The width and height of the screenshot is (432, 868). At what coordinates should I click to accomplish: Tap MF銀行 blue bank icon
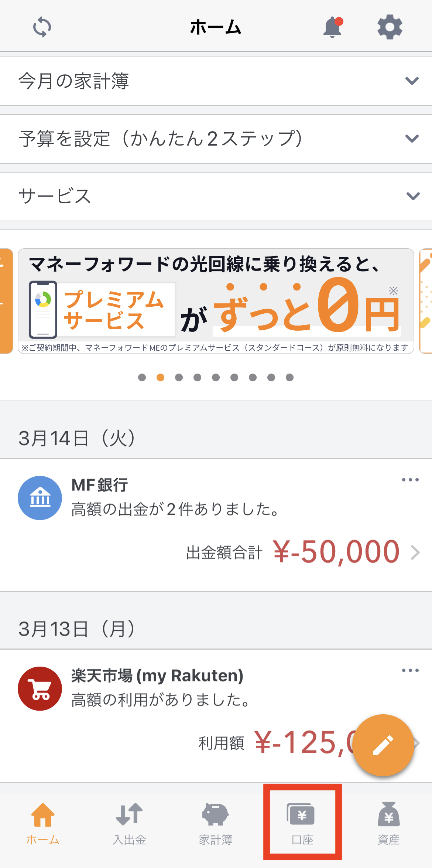[x=40, y=498]
